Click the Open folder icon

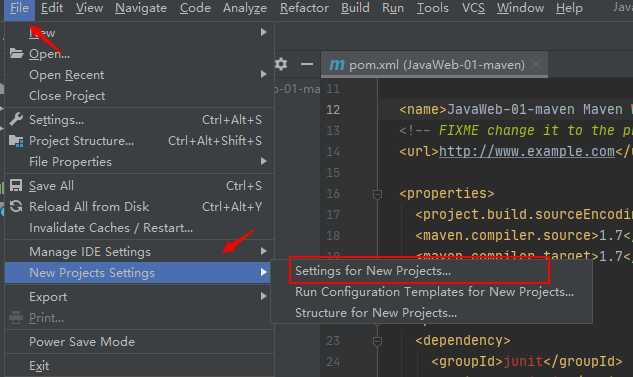pyautogui.click(x=16, y=53)
